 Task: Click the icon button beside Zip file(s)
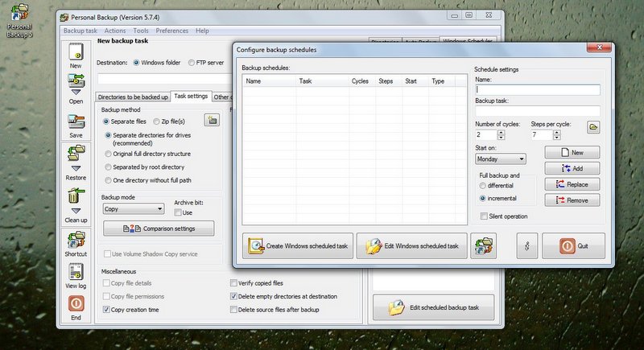[212, 120]
